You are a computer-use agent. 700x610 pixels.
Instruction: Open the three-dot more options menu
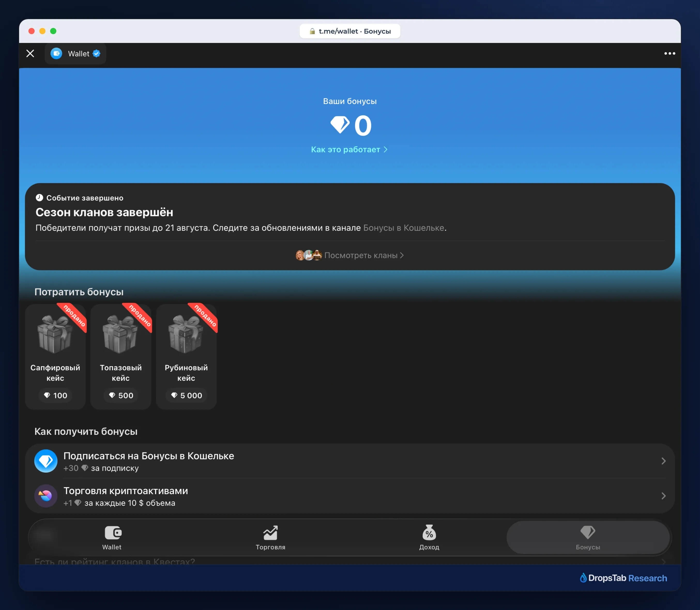click(669, 54)
